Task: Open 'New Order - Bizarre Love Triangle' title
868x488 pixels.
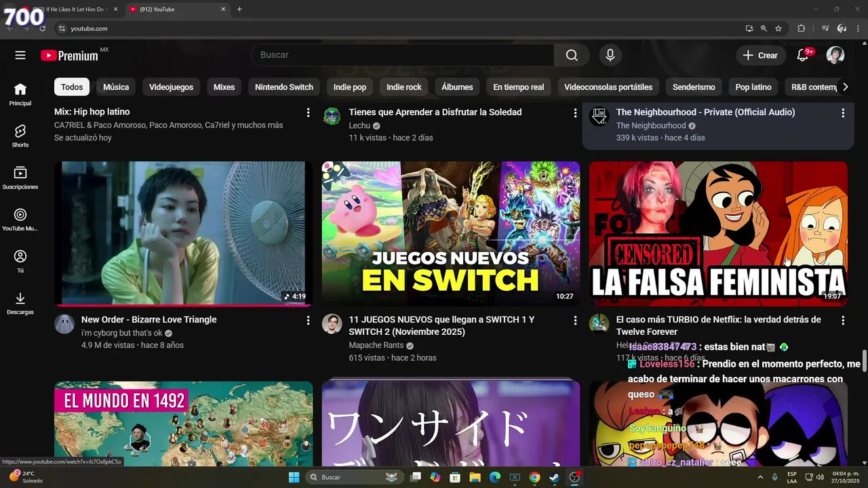Action: point(149,319)
